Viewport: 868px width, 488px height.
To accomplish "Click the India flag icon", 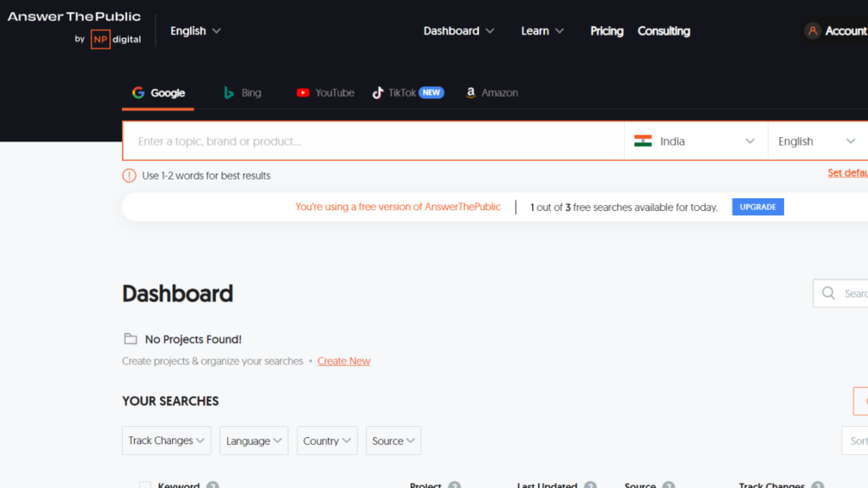I will [x=643, y=141].
